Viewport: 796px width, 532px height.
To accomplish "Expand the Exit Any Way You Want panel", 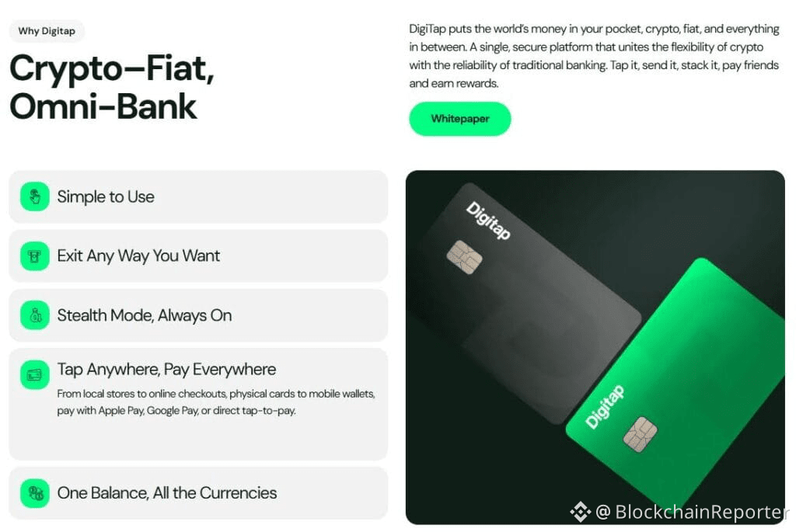I will 198,256.
